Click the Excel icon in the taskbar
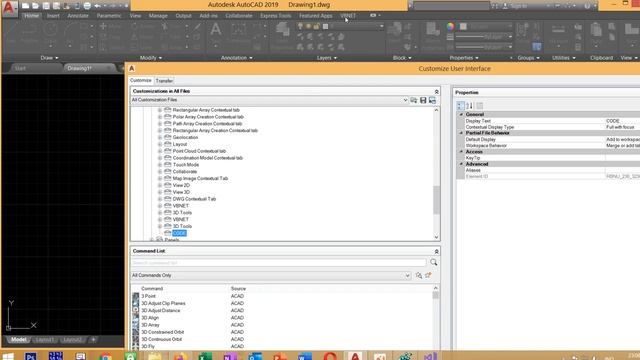640x360 pixels. (x=205, y=356)
